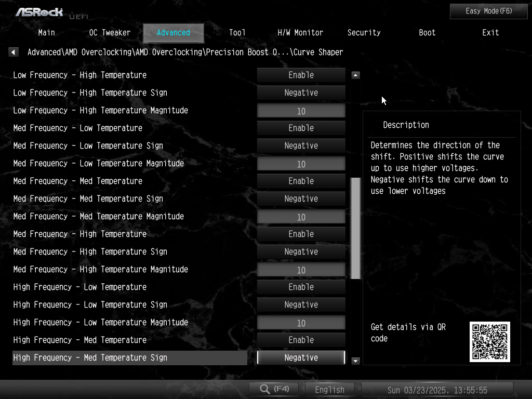Select 'Low Frequency - High Temperature Sign' label
The image size is (532, 399).
click(90, 92)
